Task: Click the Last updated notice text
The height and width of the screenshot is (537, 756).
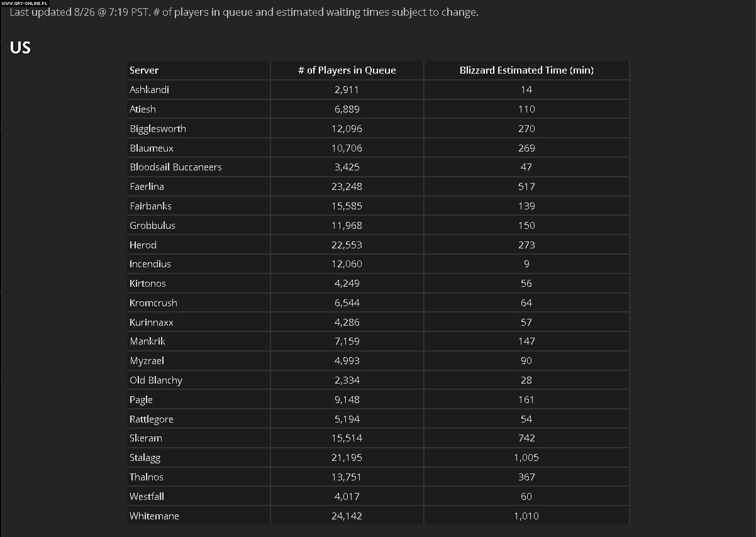Action: coord(244,12)
